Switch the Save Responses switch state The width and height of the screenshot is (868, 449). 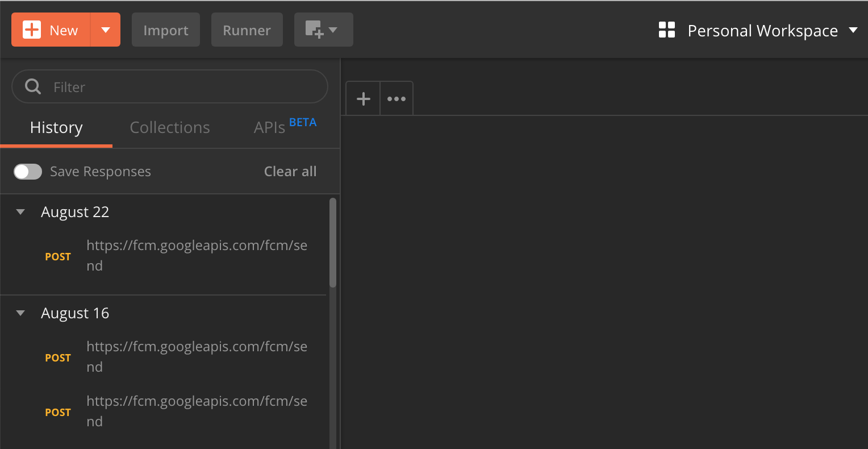[28, 171]
